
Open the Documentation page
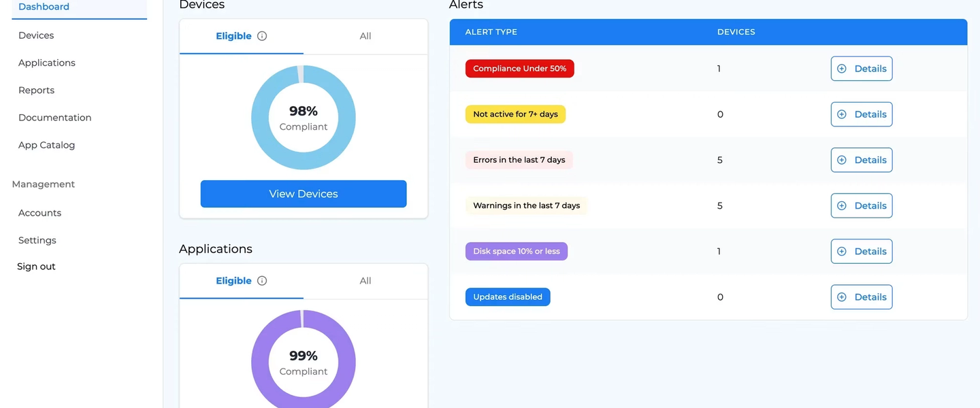pos(54,118)
